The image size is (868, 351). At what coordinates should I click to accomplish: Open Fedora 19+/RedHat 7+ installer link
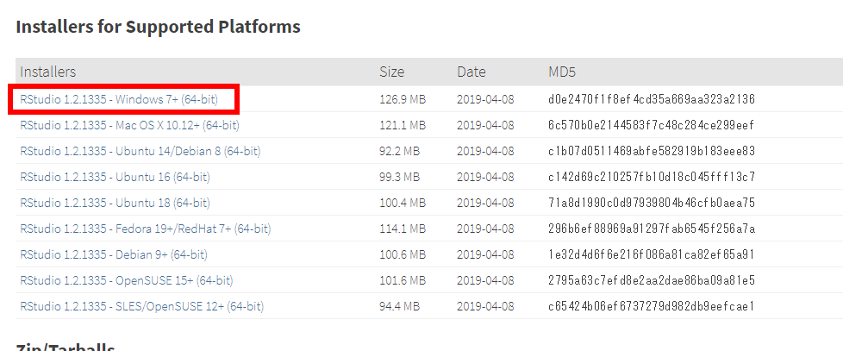pyautogui.click(x=146, y=229)
